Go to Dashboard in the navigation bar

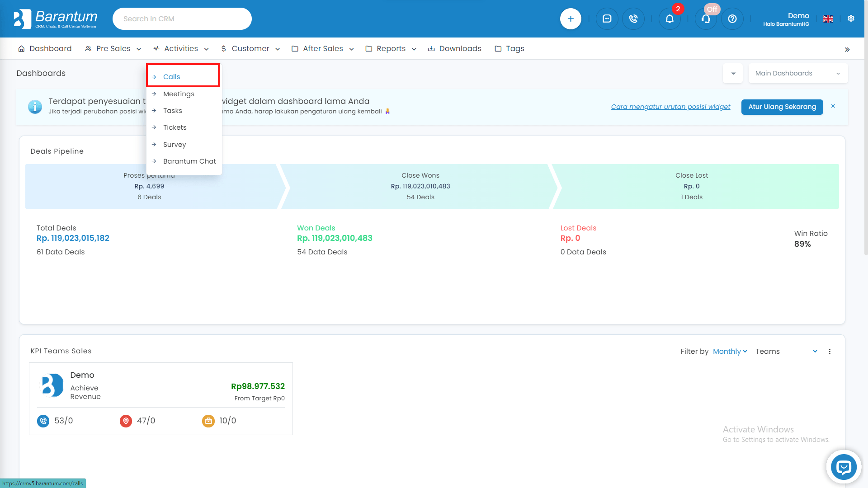tap(45, 48)
